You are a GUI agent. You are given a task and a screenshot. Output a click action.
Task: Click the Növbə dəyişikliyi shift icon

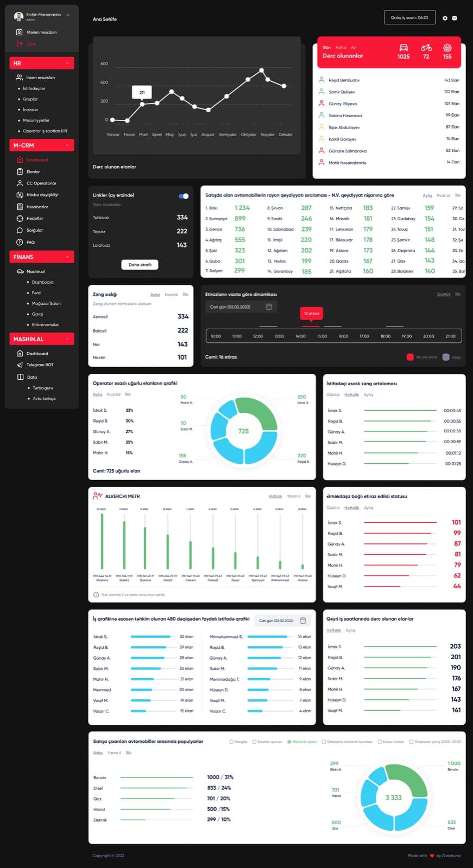(20, 195)
